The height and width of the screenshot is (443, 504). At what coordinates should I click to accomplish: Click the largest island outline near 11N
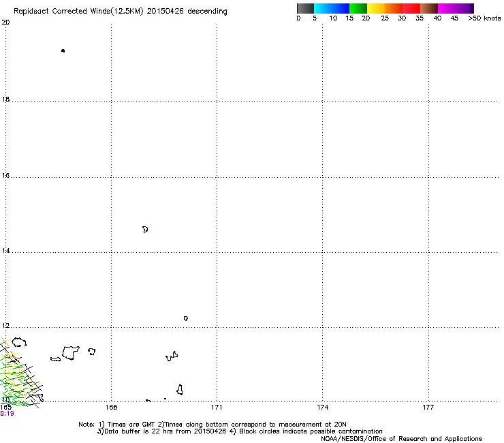(x=71, y=352)
